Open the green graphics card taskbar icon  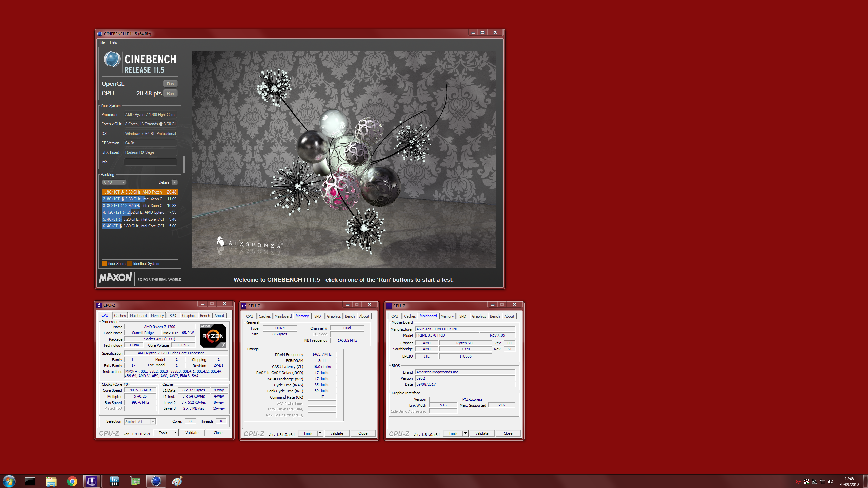click(135, 481)
